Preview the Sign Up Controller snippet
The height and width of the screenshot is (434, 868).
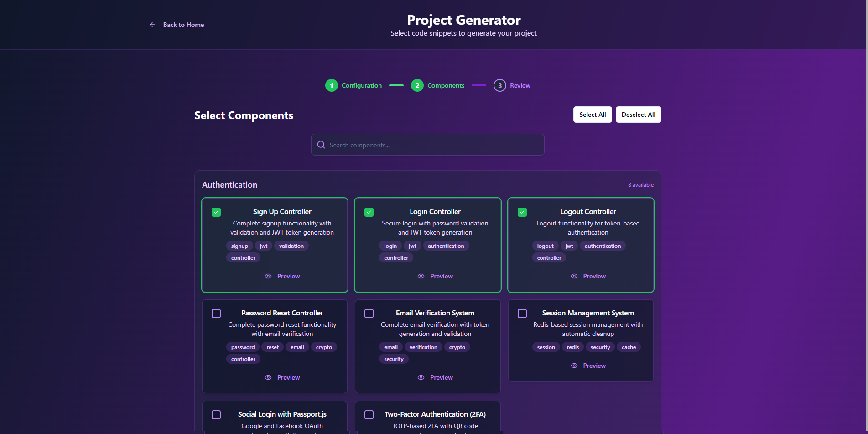[282, 276]
